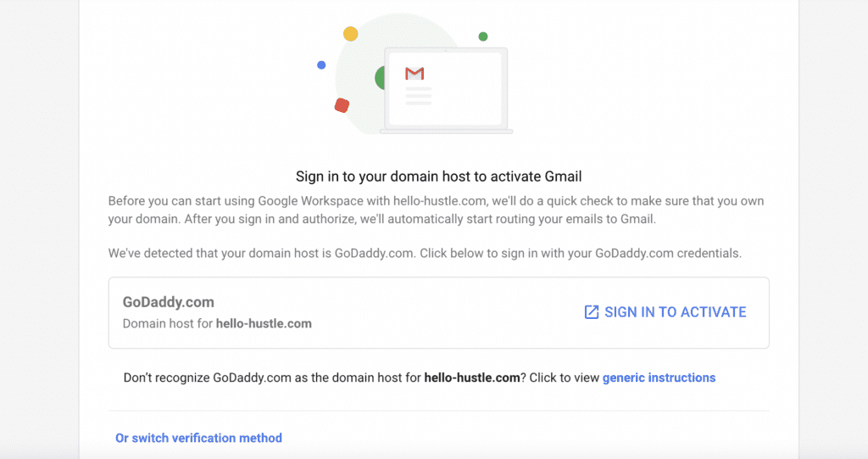868x459 pixels.
Task: Choose Or switch verification method
Action: coord(198,438)
